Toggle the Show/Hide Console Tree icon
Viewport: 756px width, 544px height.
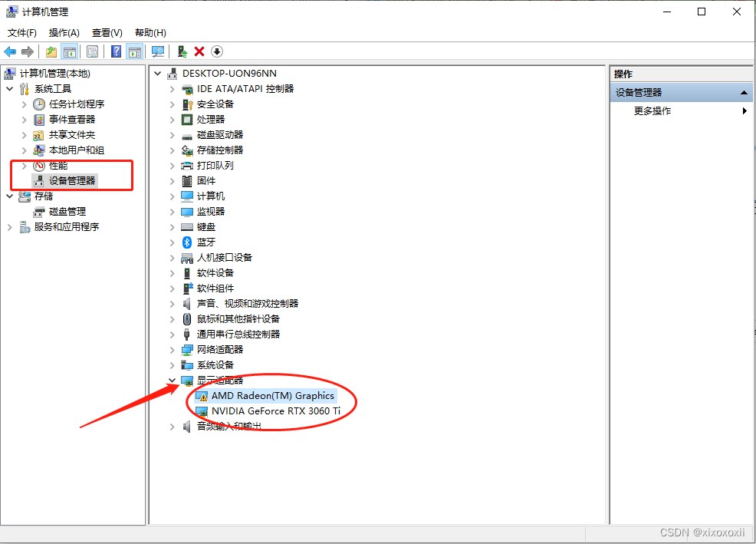[70, 51]
